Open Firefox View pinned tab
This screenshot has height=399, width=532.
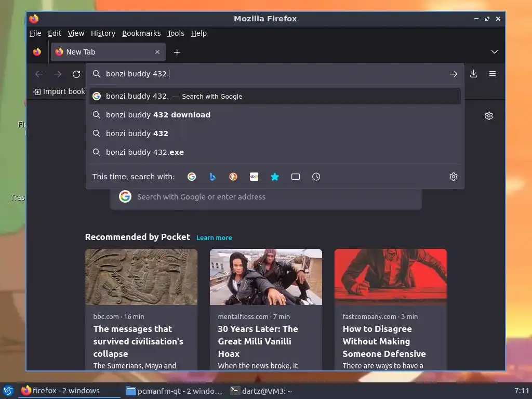tap(37, 52)
